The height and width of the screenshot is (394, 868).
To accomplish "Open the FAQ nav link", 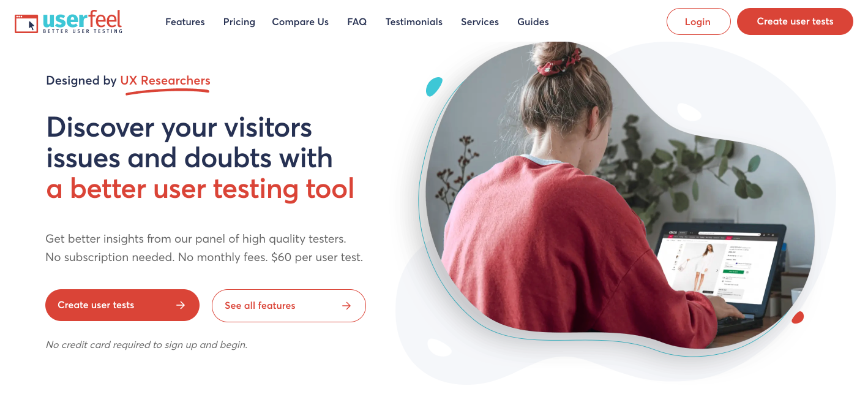I will point(357,22).
